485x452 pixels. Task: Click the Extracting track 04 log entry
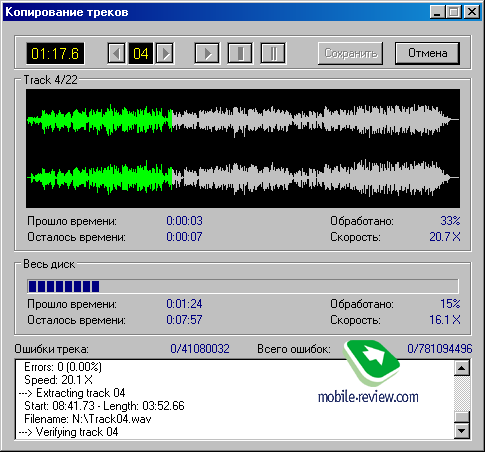pyautogui.click(x=72, y=393)
